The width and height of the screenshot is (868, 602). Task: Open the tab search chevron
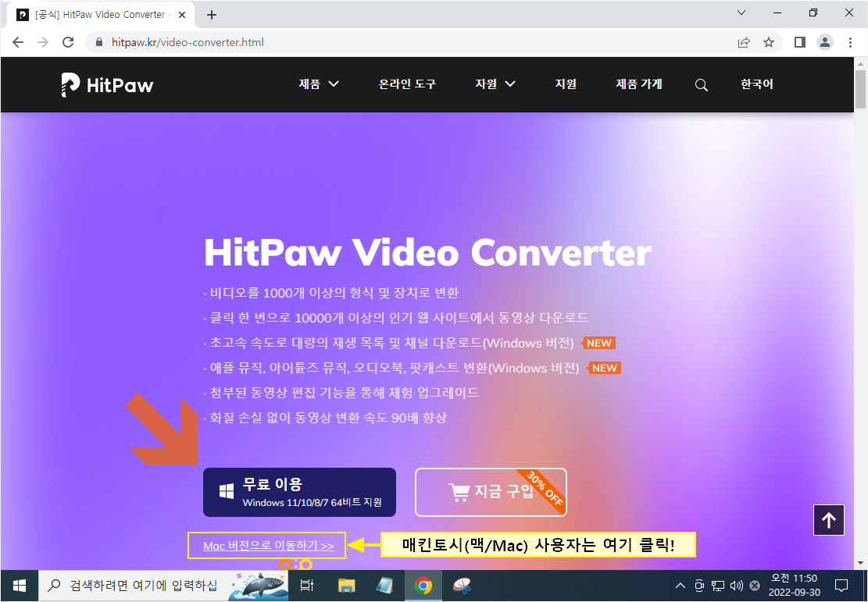(741, 12)
